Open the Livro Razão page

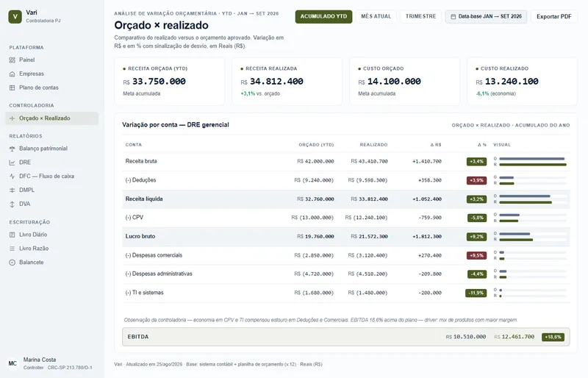[51, 249]
